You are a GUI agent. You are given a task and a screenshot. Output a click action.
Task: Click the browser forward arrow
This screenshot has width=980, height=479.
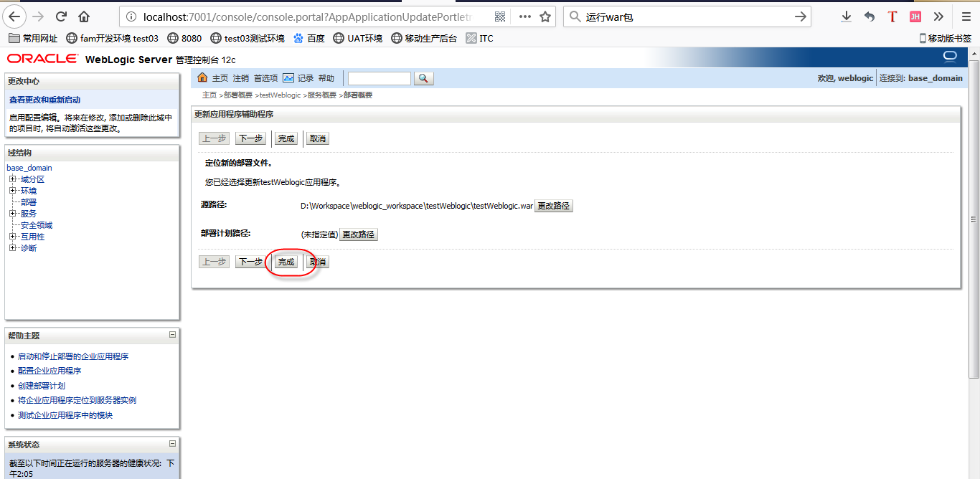click(x=38, y=16)
